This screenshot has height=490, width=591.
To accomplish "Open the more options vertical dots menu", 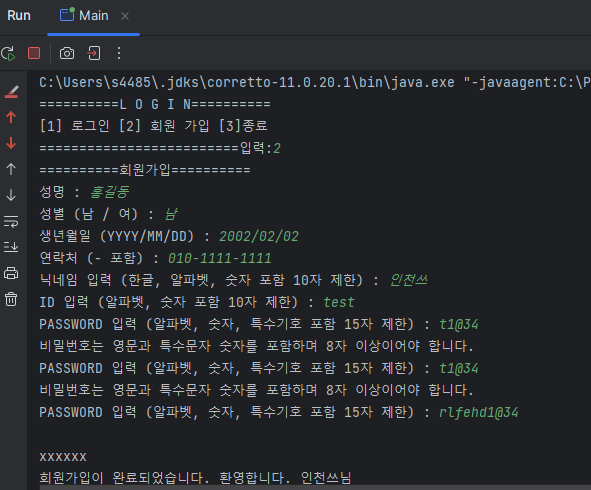I will click(x=119, y=53).
